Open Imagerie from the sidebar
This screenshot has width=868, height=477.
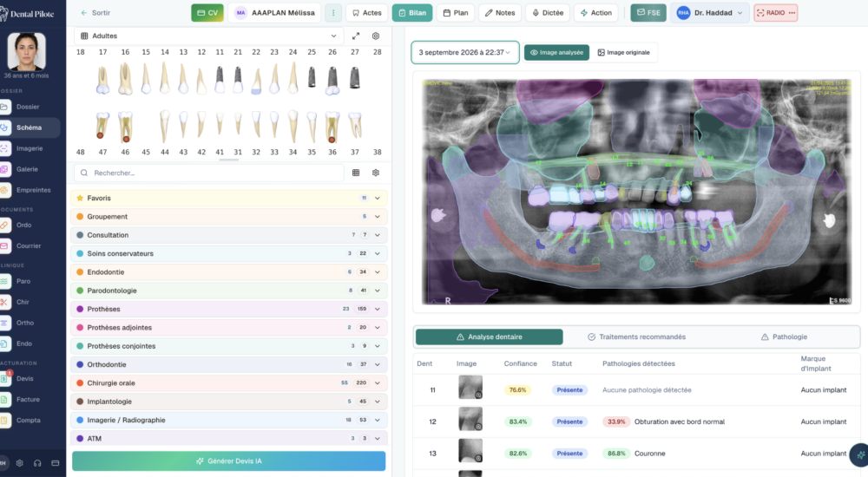pyautogui.click(x=29, y=148)
